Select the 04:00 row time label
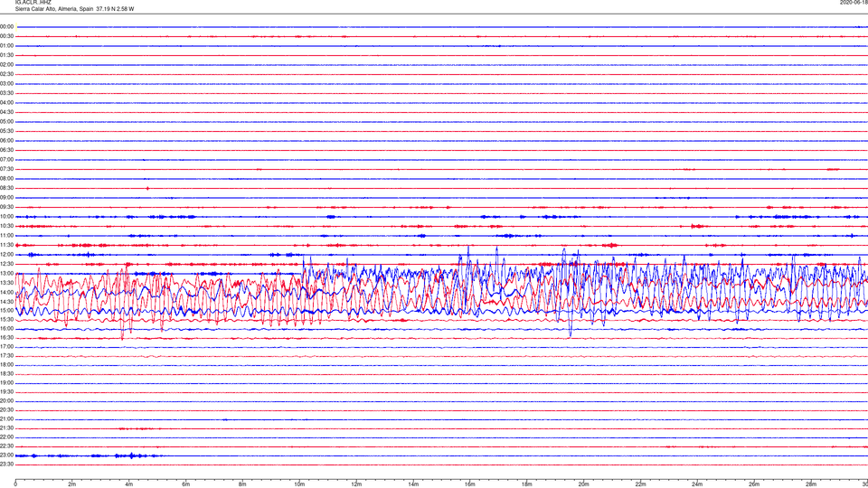The image size is (868, 488). point(6,102)
